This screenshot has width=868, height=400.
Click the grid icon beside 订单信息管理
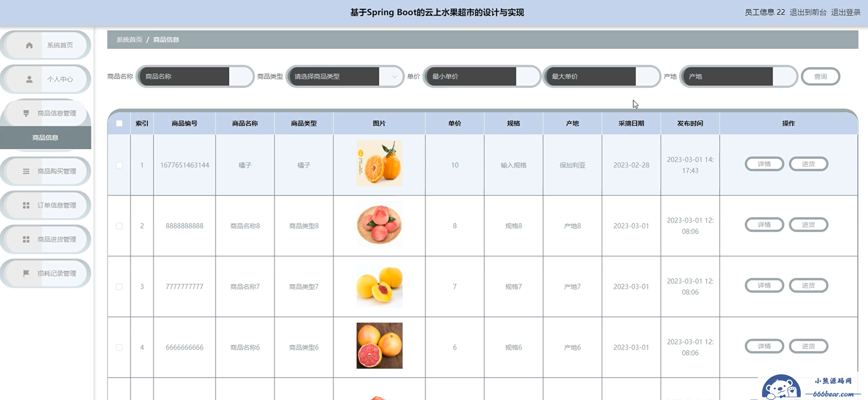(26, 206)
